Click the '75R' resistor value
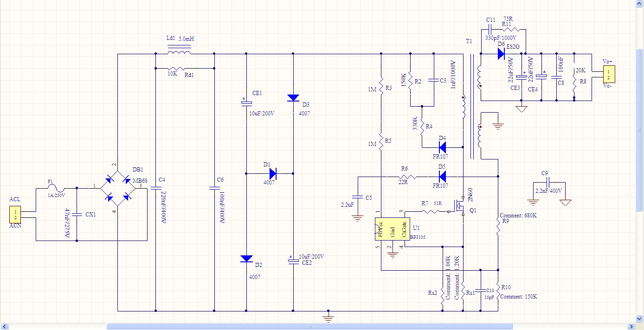 pyautogui.click(x=508, y=19)
